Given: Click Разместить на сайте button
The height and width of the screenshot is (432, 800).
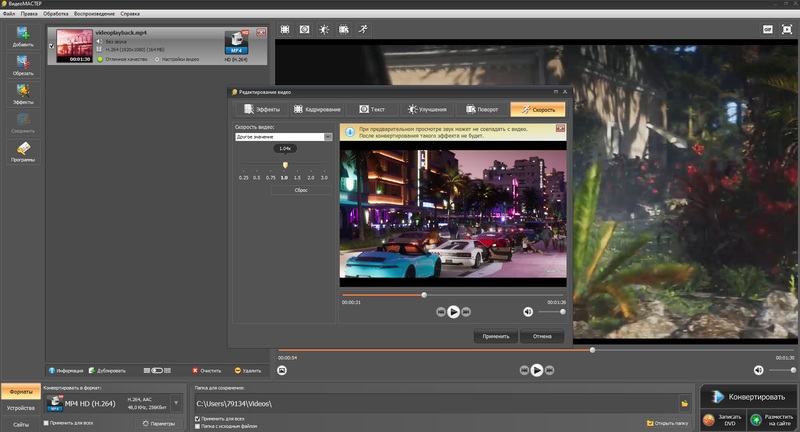Looking at the screenshot, I should [772, 420].
